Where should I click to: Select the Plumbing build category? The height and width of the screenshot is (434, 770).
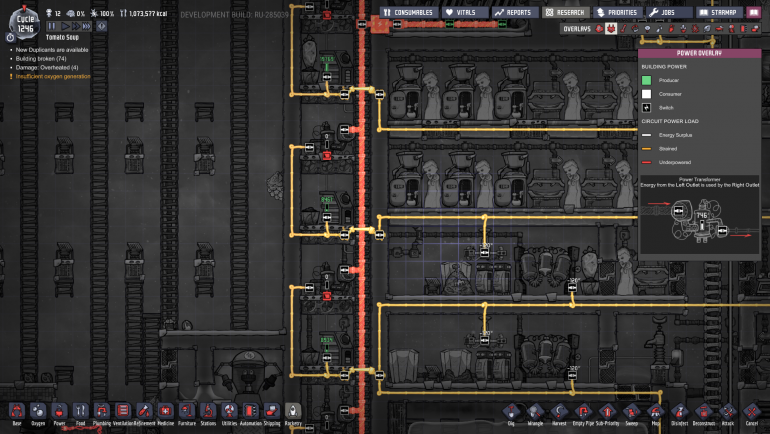click(101, 411)
